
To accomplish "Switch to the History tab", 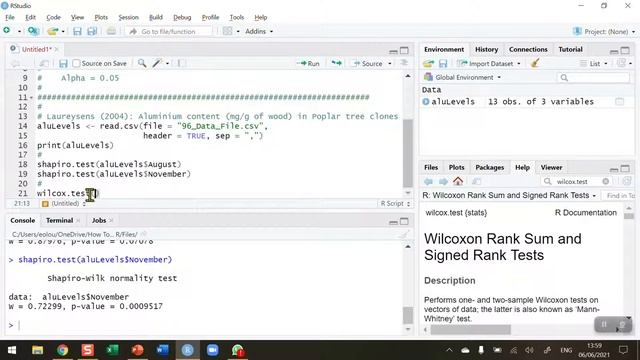I will 486,49.
